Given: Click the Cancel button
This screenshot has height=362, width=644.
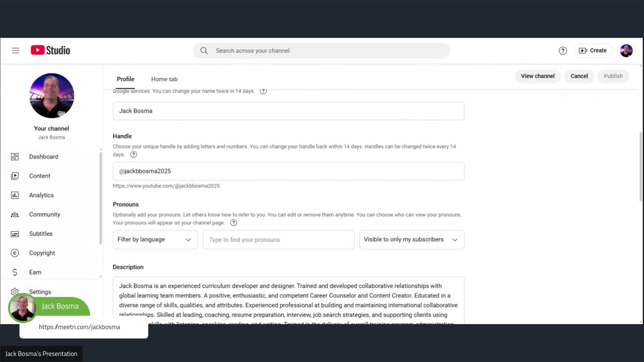Looking at the screenshot, I should pos(579,76).
